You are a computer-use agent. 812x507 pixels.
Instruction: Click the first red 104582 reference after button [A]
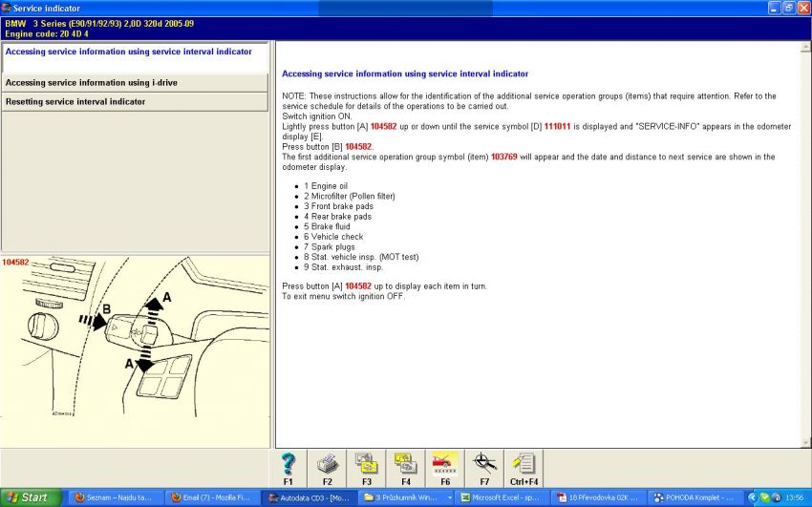(x=383, y=126)
